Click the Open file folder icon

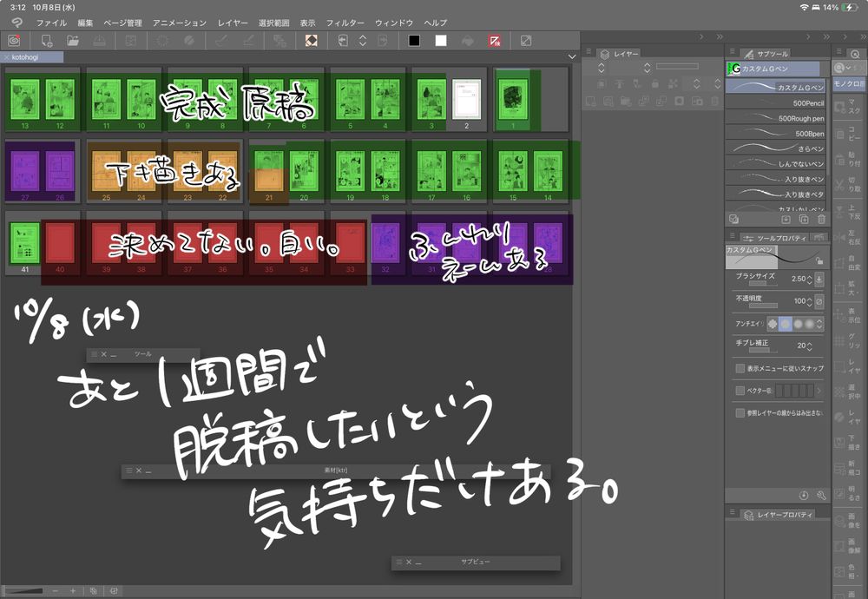73,41
